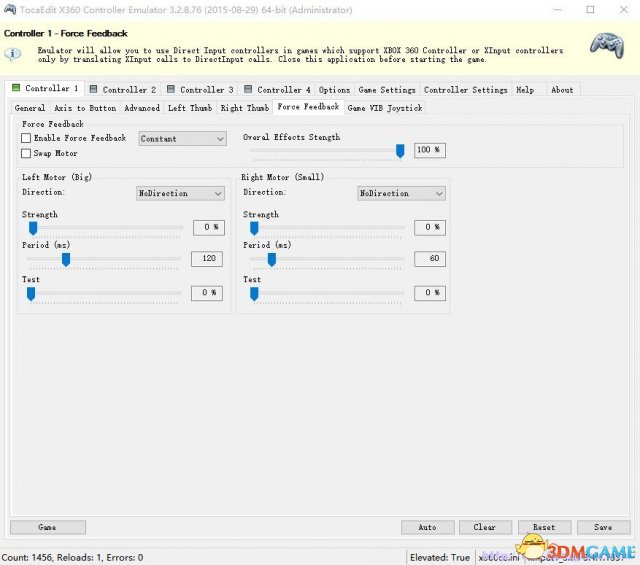Open Left Motor Direction dropdown
This screenshot has height=565, width=640.
click(x=180, y=193)
